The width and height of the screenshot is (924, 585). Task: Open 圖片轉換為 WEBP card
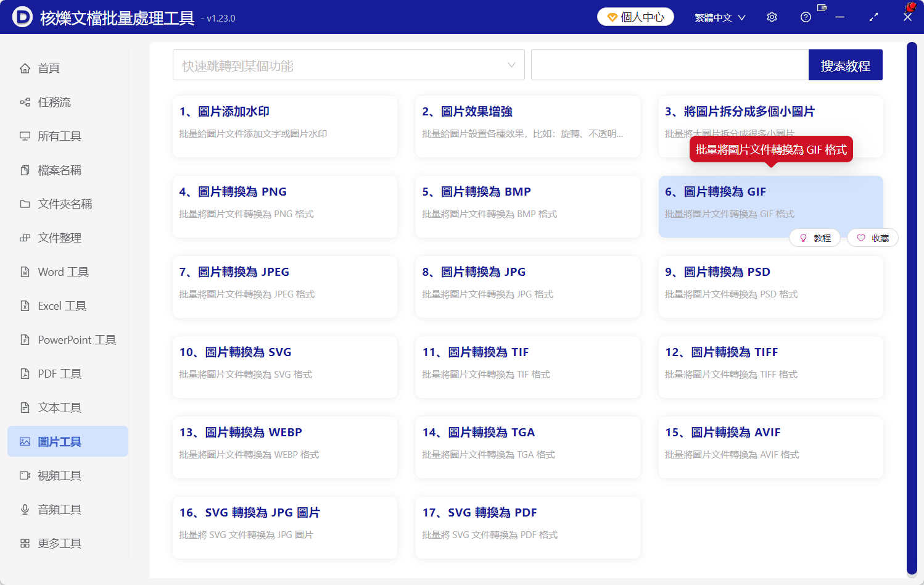click(x=285, y=447)
